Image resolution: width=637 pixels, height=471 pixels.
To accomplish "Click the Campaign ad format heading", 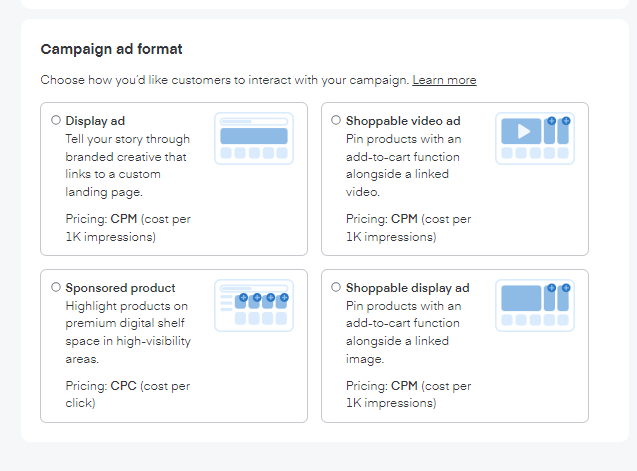I will click(111, 49).
